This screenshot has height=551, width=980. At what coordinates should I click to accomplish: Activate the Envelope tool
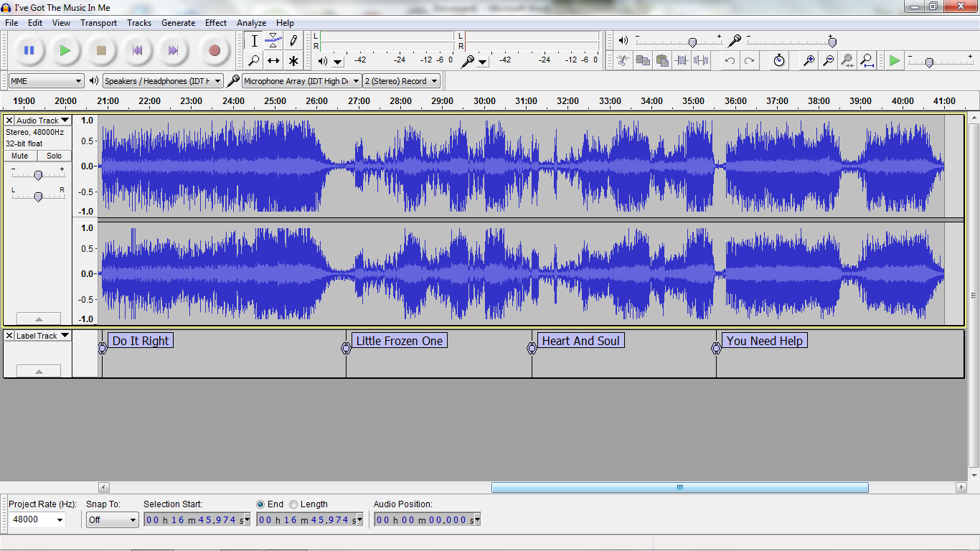274,41
